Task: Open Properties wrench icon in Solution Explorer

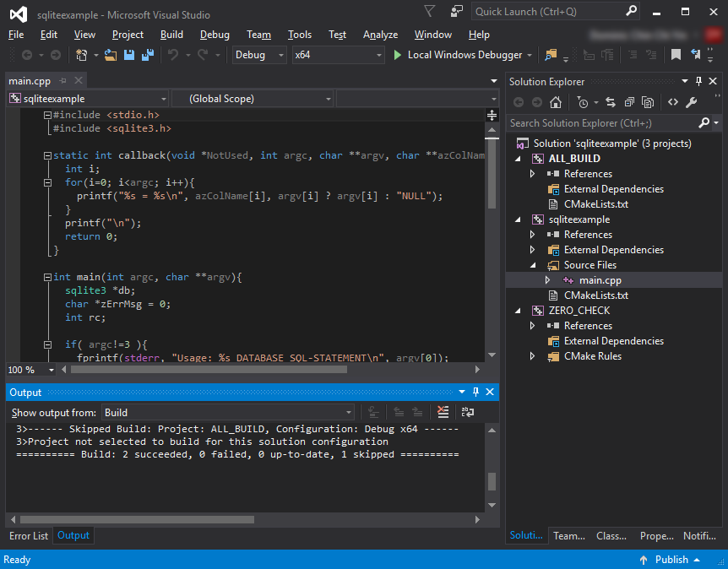Action: tap(691, 102)
